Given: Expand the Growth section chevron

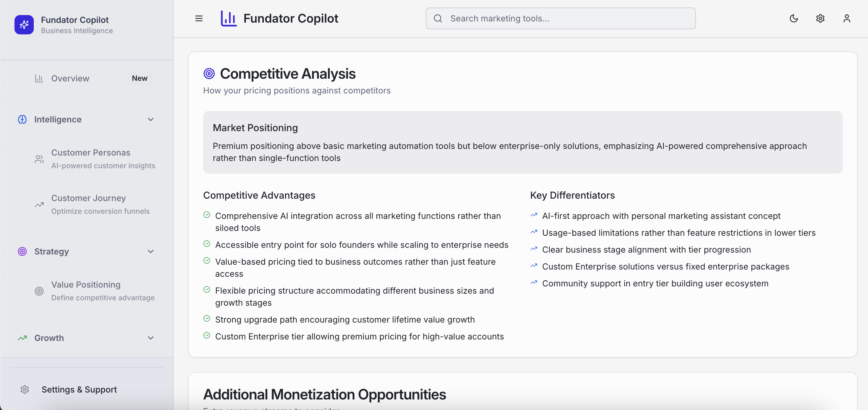Looking at the screenshot, I should (151, 338).
